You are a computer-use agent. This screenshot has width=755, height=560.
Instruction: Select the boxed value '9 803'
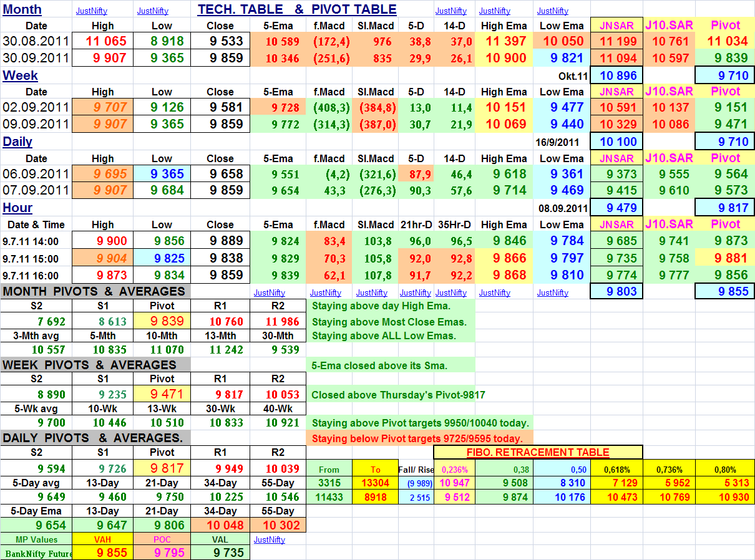[617, 291]
